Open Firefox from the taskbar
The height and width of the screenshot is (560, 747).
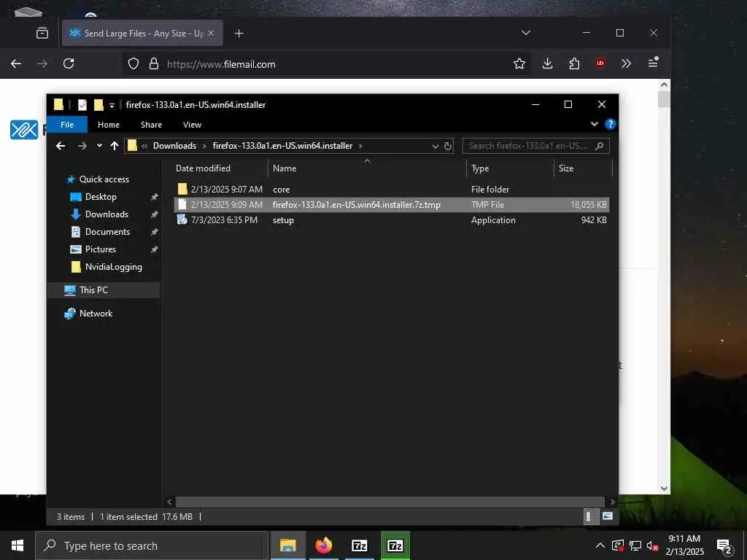pos(323,545)
